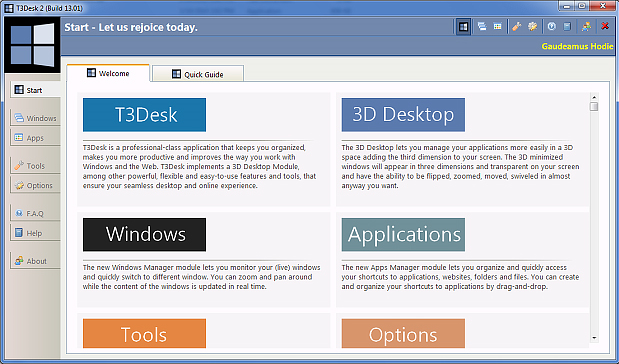Click the Gaudeamus Hodie text
The image size is (619, 364).
click(577, 46)
